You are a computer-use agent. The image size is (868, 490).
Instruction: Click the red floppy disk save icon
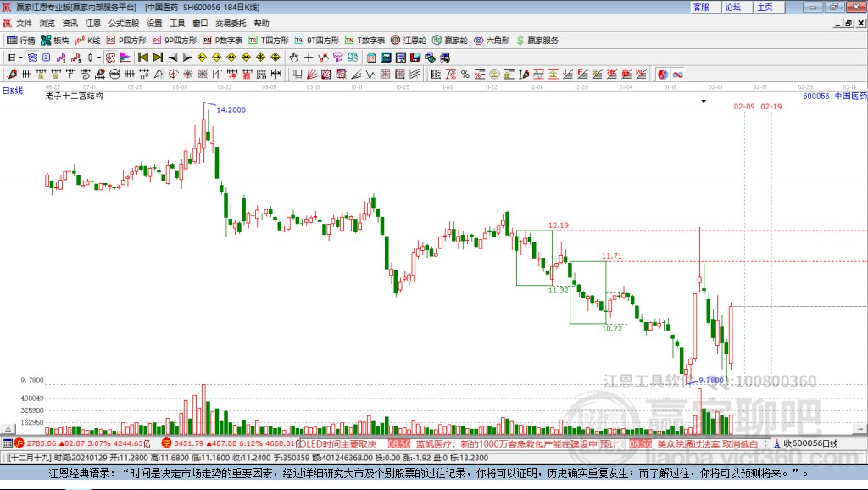415,58
